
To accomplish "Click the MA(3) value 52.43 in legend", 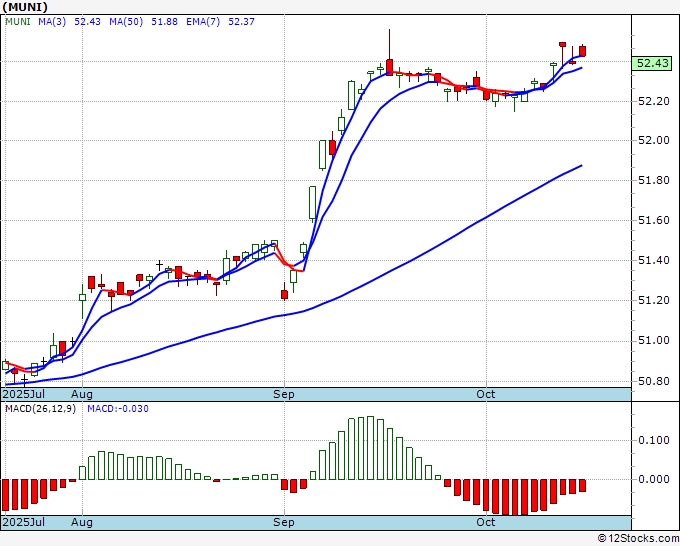I will point(87,21).
